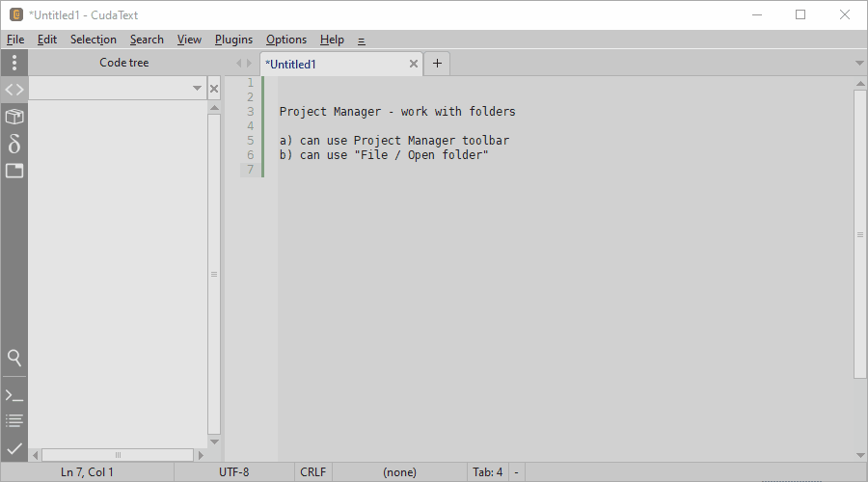868x482 pixels.
Task: Open the Project Manager sidebar panel
Action: coord(14,117)
